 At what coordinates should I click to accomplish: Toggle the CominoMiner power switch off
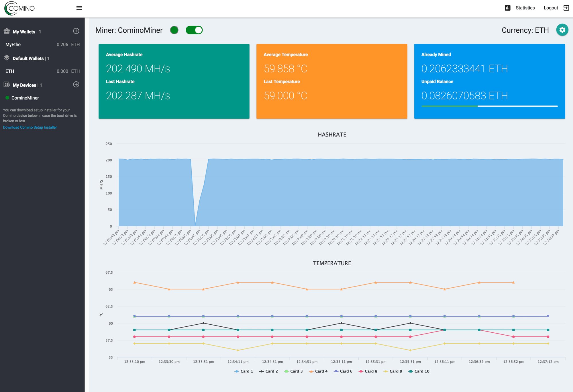(x=194, y=30)
